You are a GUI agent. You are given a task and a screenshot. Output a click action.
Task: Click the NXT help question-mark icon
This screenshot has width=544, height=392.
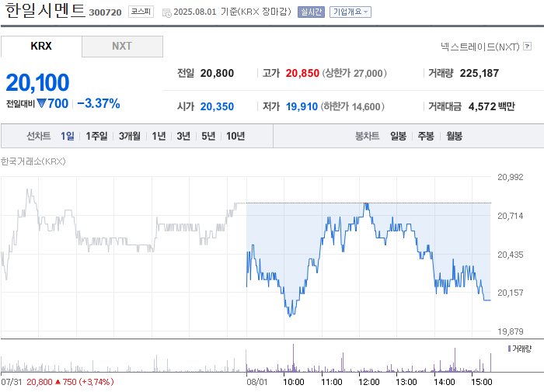[528, 46]
